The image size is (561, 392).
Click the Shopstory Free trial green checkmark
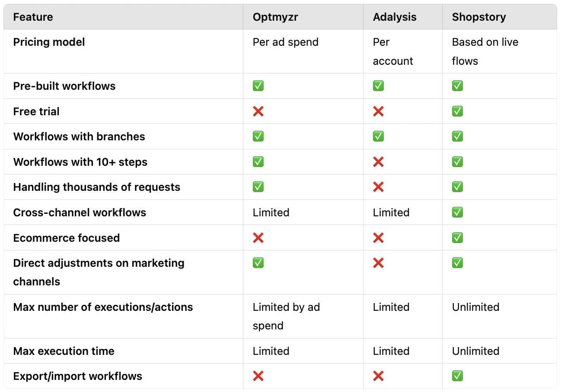pyautogui.click(x=457, y=111)
